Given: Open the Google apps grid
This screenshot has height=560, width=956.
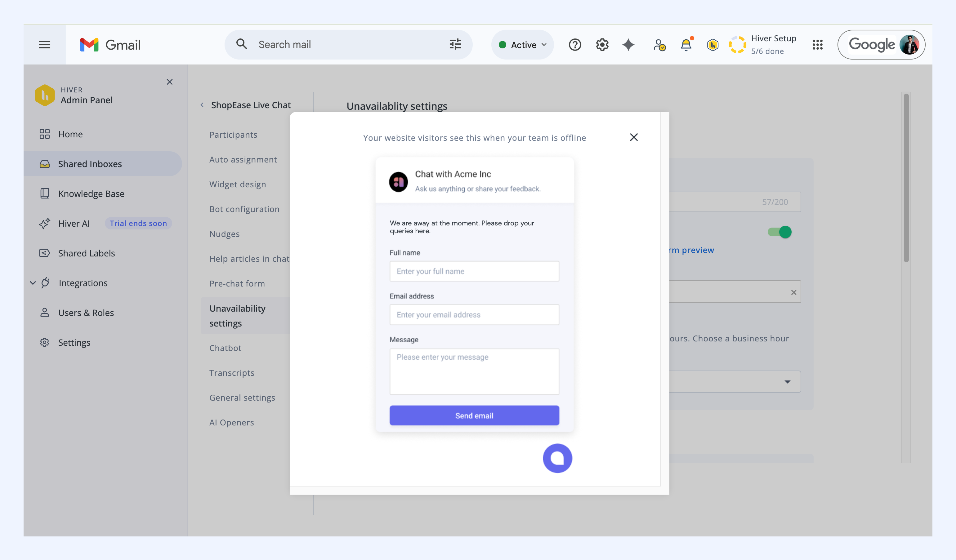Looking at the screenshot, I should [x=818, y=45].
